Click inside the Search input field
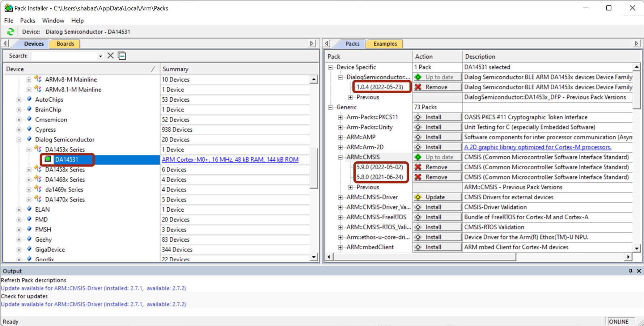 click(x=64, y=56)
